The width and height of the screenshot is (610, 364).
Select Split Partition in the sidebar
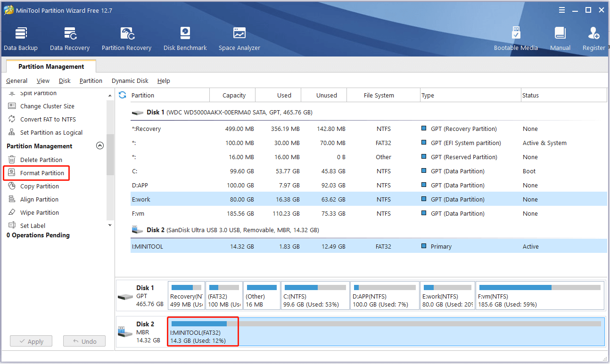[38, 93]
